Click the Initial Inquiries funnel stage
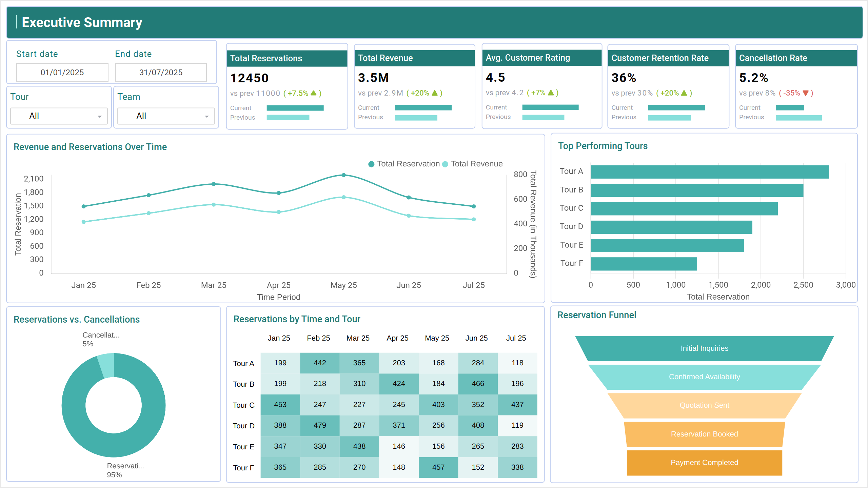The width and height of the screenshot is (868, 488). pyautogui.click(x=705, y=348)
